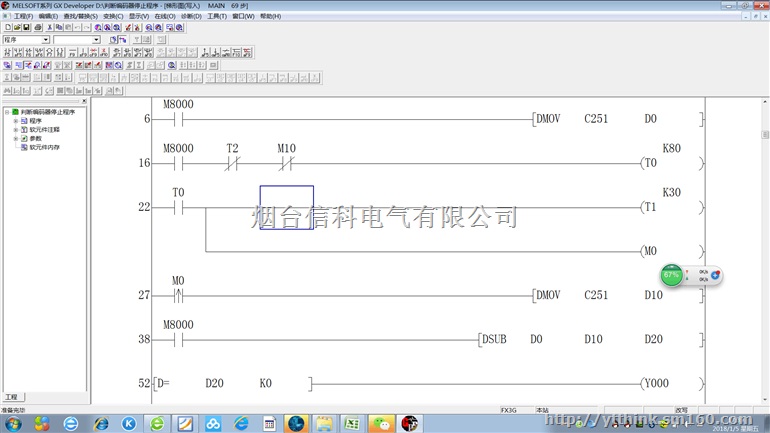
Task: Draw vertical line sF9 icon
Action: pos(82,52)
